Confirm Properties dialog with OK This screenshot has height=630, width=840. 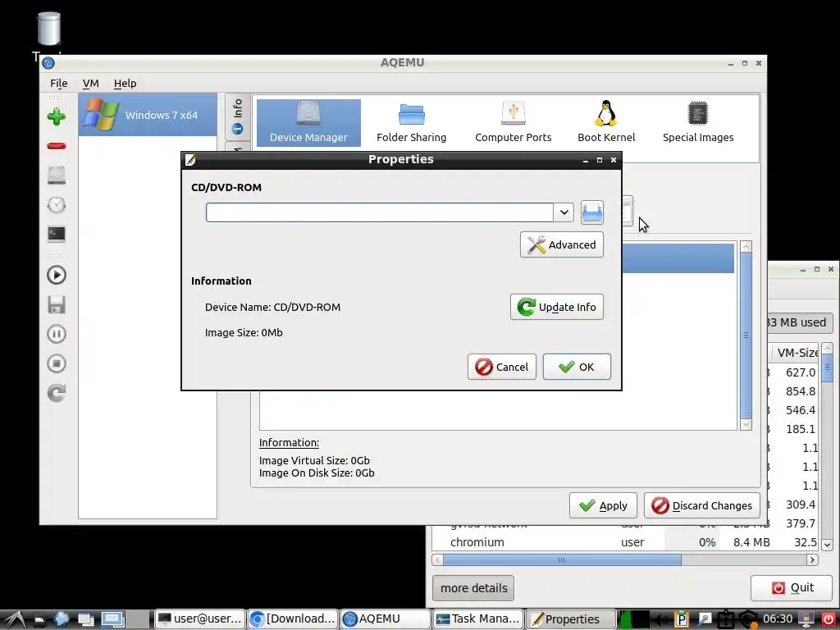[x=577, y=367]
